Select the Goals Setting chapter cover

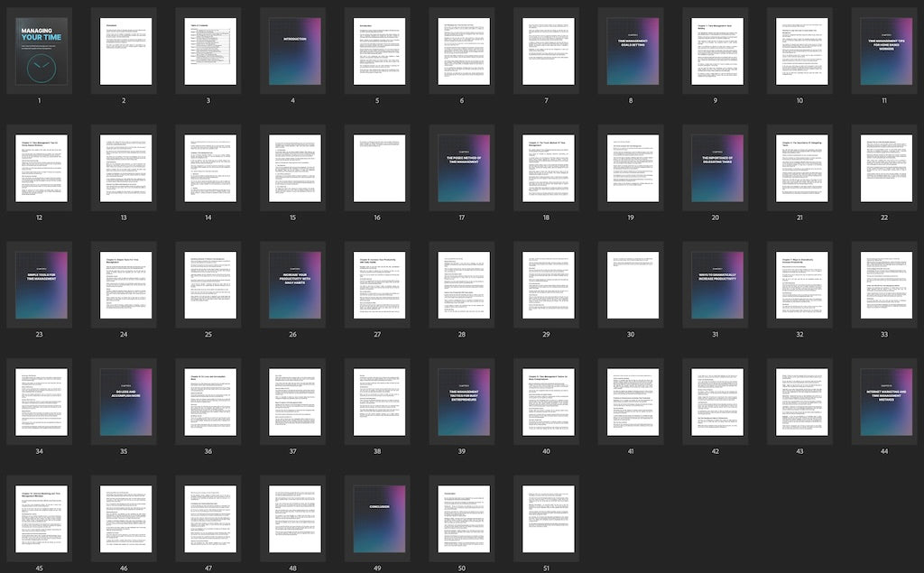[x=632, y=52]
